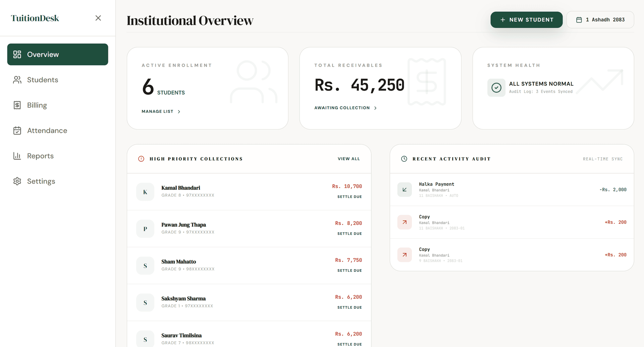Viewport: 644px width, 347px height.
Task: Click the Billing receipt icon in sidebar
Action: (17, 105)
